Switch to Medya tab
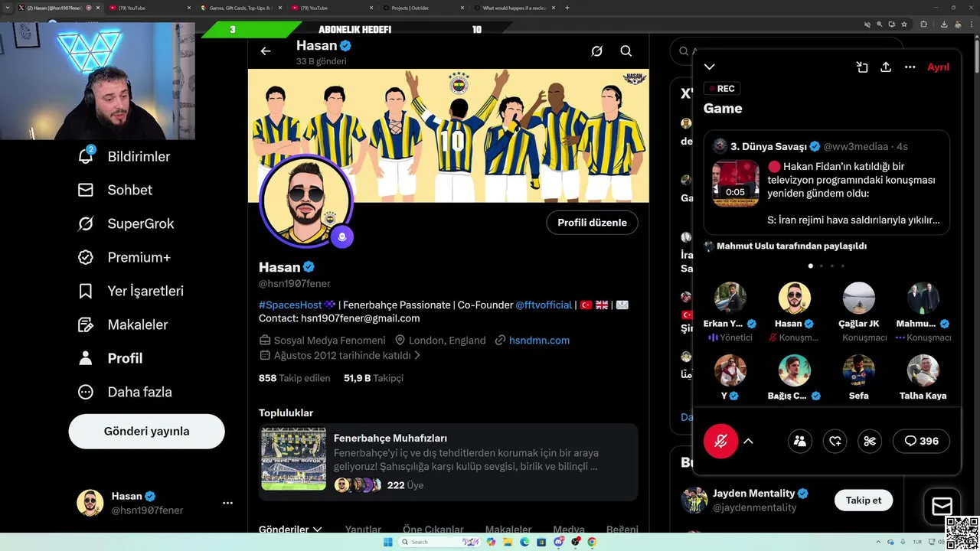 tap(569, 529)
